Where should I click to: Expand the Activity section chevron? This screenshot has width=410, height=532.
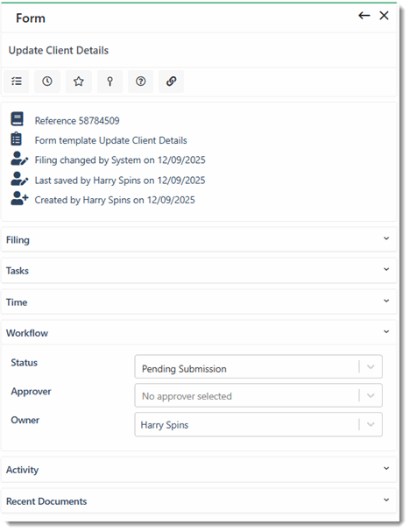click(386, 469)
